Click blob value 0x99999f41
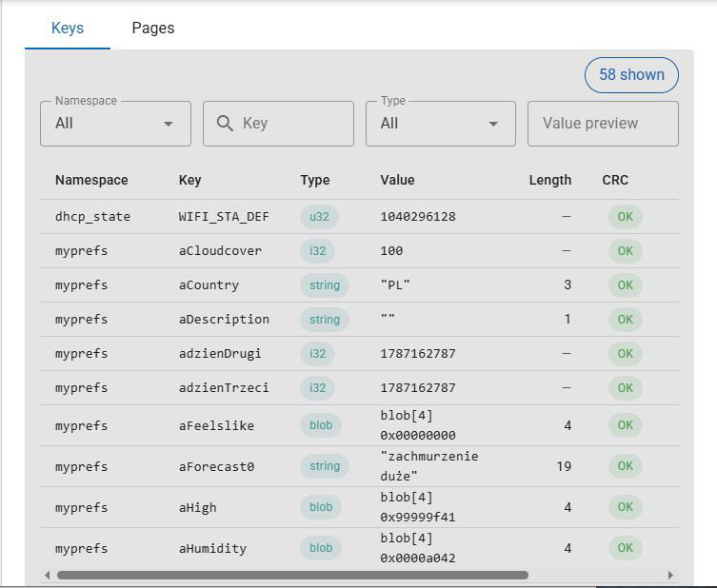The height and width of the screenshot is (588, 717). point(418,518)
